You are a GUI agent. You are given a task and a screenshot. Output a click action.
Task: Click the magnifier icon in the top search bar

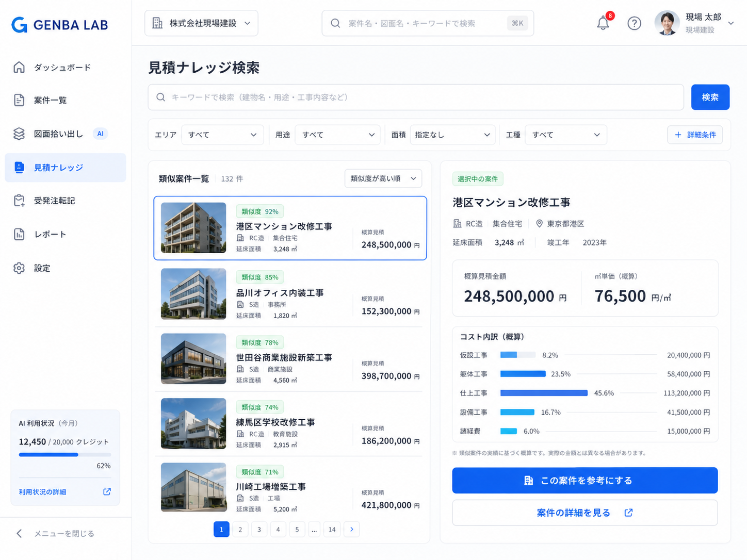click(335, 23)
